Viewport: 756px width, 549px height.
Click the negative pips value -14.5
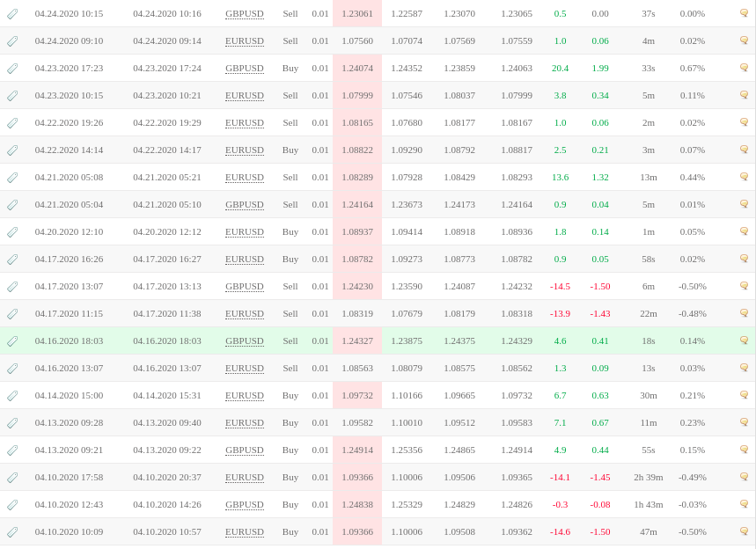coord(560,286)
